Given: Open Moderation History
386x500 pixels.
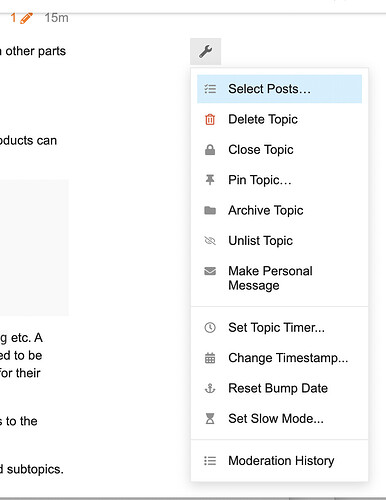Looking at the screenshot, I should click(279, 461).
